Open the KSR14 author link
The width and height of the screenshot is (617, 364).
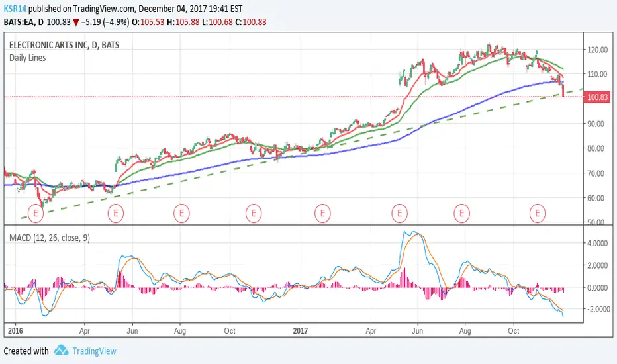[15, 9]
